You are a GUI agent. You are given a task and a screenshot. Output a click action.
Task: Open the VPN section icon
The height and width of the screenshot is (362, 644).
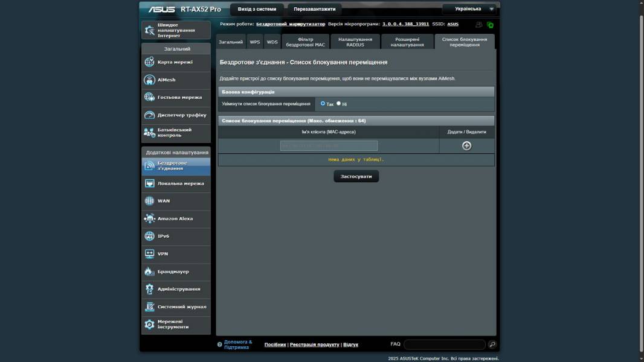[149, 254]
